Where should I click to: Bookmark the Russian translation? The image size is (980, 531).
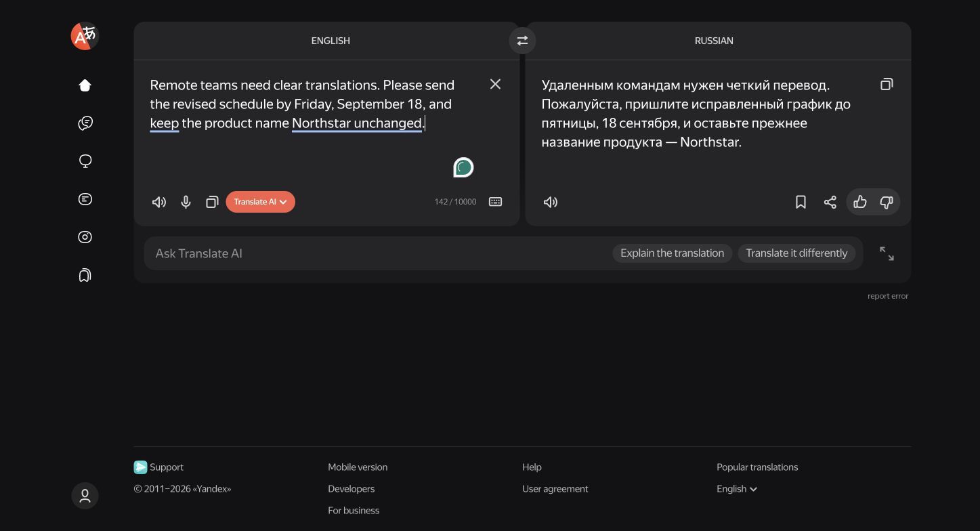click(801, 202)
